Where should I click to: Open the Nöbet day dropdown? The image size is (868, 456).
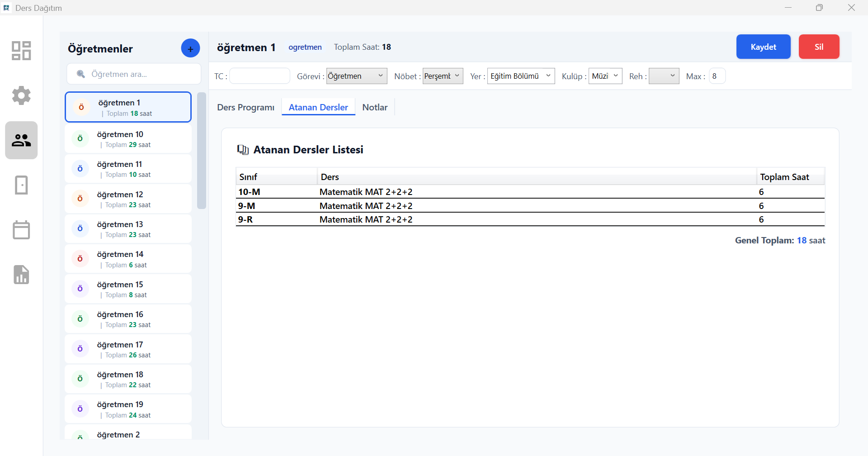point(443,76)
